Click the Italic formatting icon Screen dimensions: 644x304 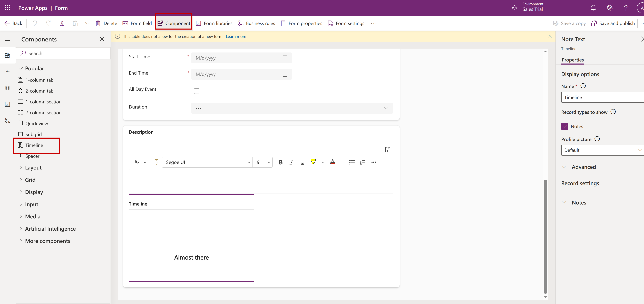pos(291,162)
